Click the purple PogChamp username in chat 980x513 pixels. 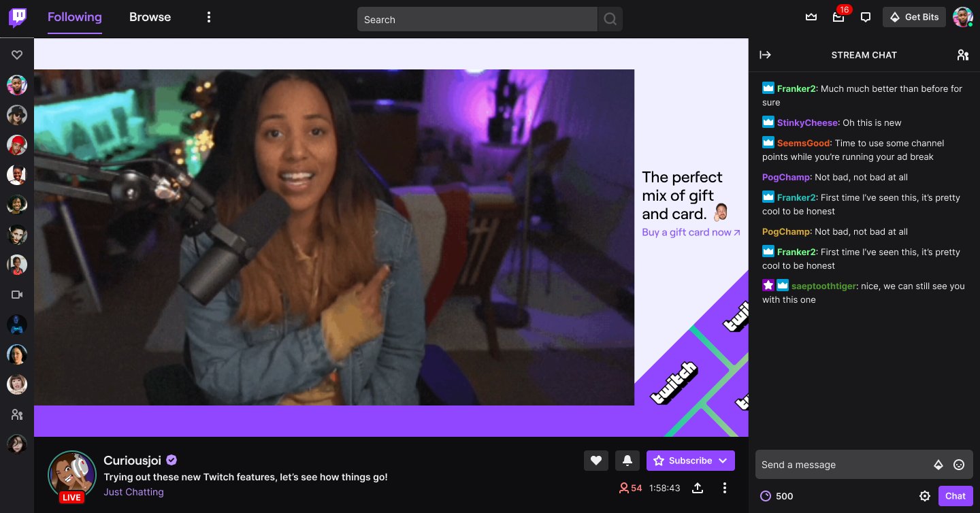[x=787, y=178]
